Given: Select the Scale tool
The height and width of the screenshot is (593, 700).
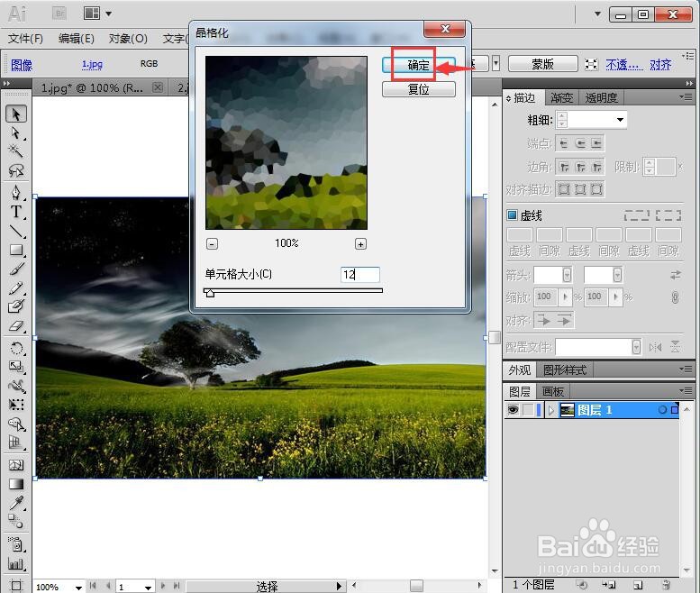Looking at the screenshot, I should [x=16, y=367].
